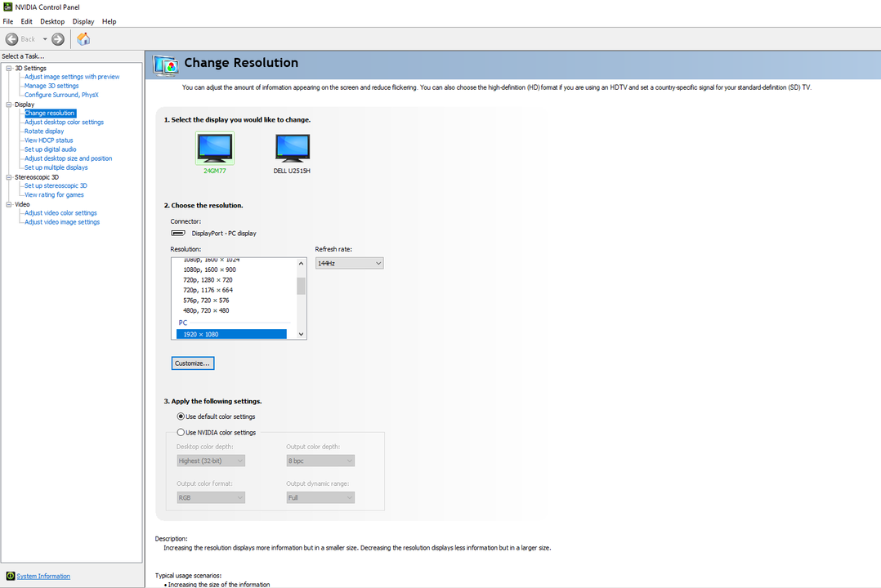Click the NVIDIA System Information icon

pyautogui.click(x=10, y=577)
